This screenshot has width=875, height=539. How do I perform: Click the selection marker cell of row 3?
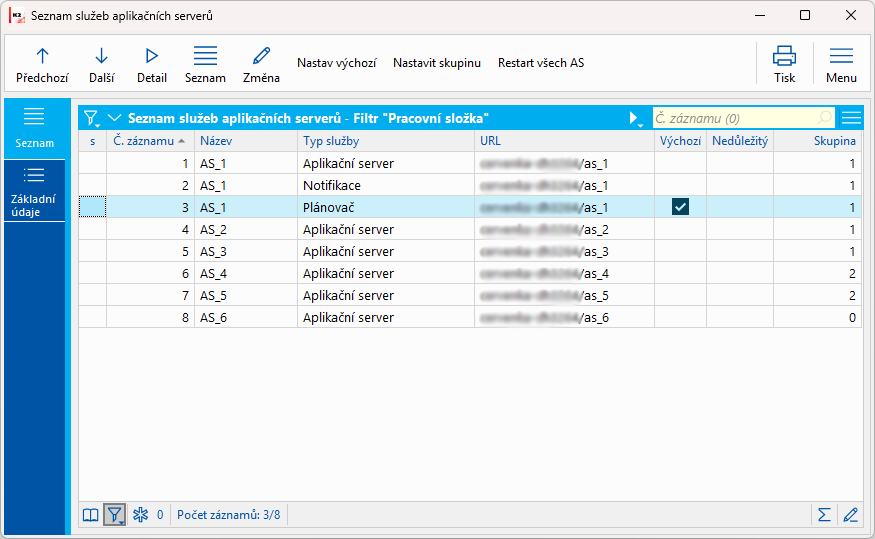click(92, 207)
